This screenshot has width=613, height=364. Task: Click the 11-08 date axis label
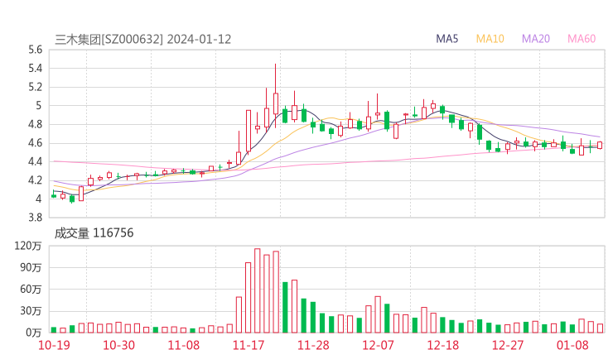click(x=184, y=345)
